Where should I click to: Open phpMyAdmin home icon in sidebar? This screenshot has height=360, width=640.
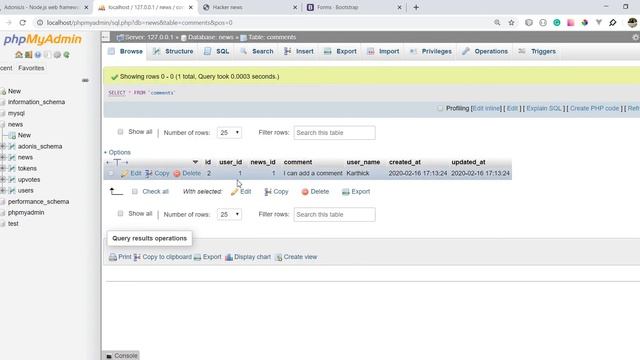coord(19,55)
